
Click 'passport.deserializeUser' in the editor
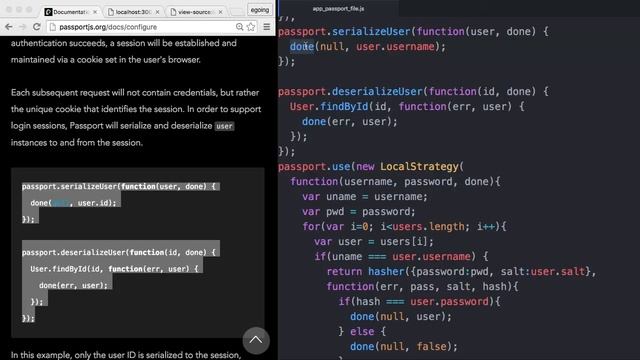point(350,91)
